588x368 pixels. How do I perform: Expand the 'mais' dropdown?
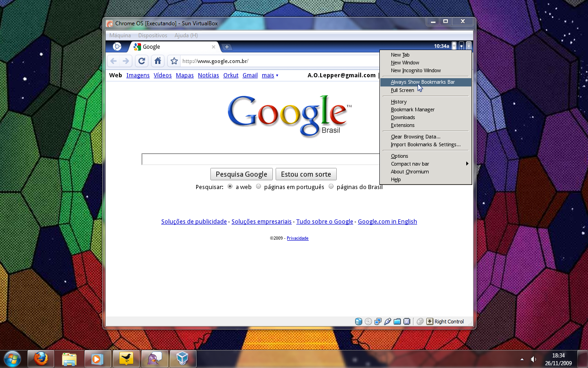coord(270,75)
